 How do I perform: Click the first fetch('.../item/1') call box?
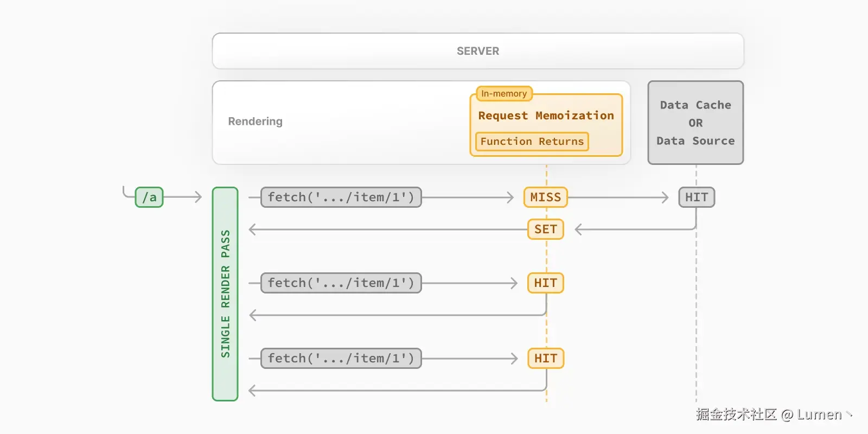coord(341,197)
